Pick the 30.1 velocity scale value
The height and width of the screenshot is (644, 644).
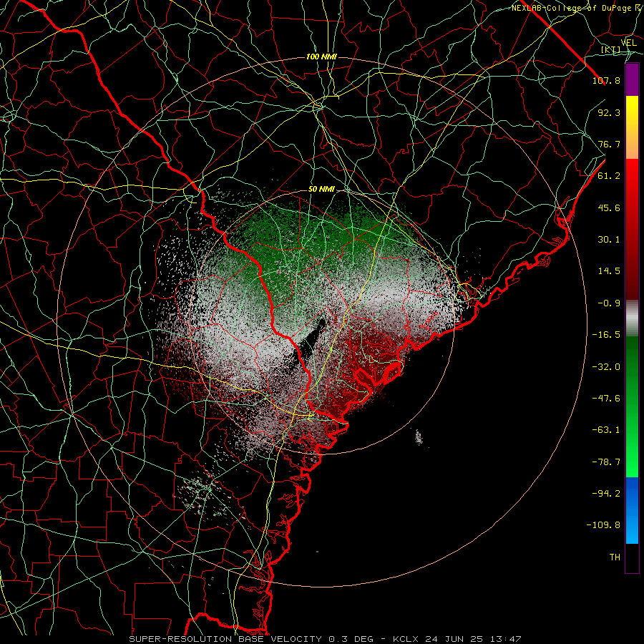click(x=609, y=240)
